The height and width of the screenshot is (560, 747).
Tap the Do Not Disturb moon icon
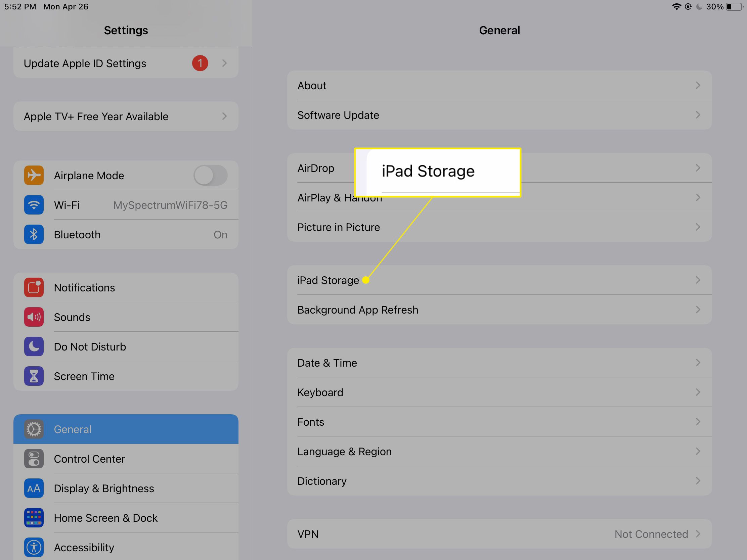tap(34, 346)
